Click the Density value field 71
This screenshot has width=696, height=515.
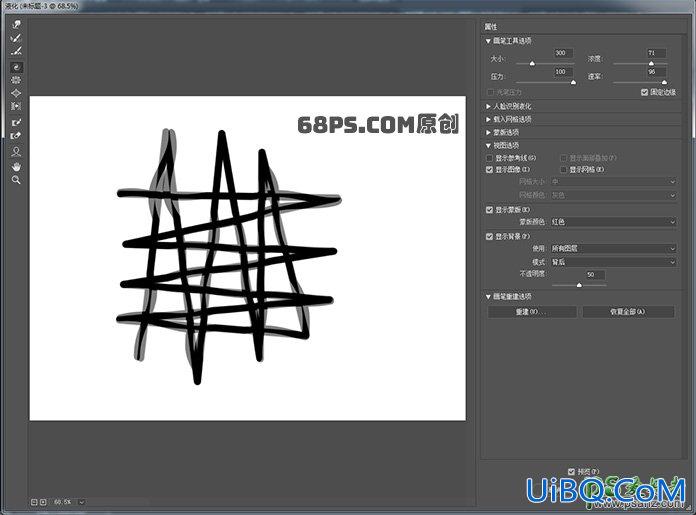[x=656, y=53]
